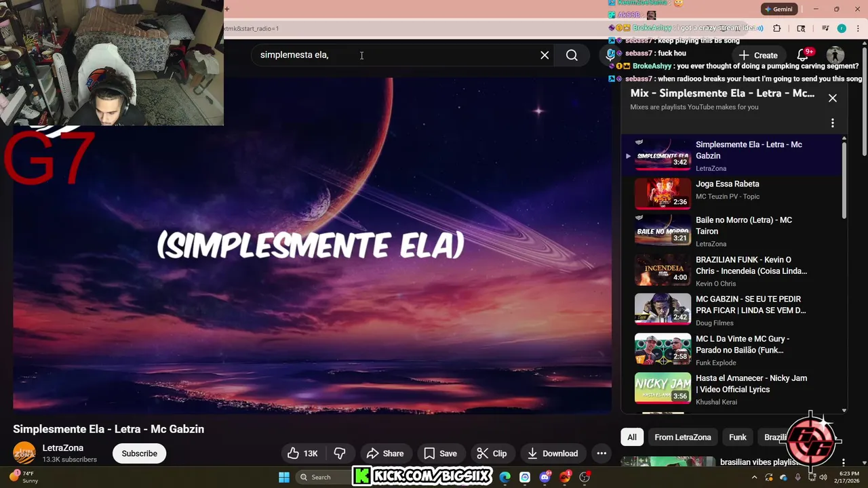The height and width of the screenshot is (488, 868).
Task: Click the Nicky Jam thumbnail
Action: (x=663, y=389)
